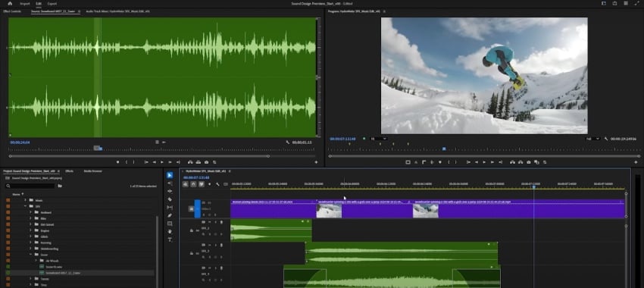This screenshot has height=288, width=644.
Task: Click the Name column header
Action: [x=17, y=194]
